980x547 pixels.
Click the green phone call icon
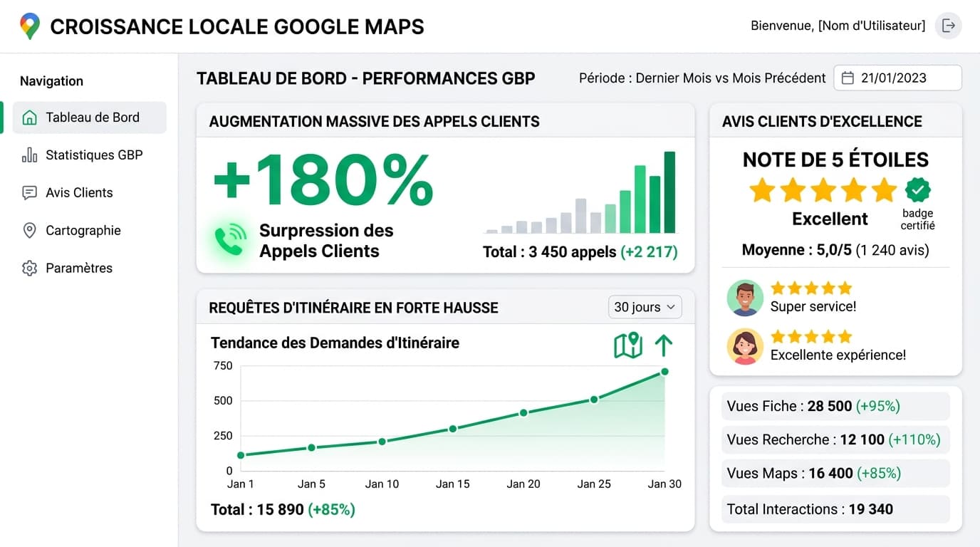(231, 241)
